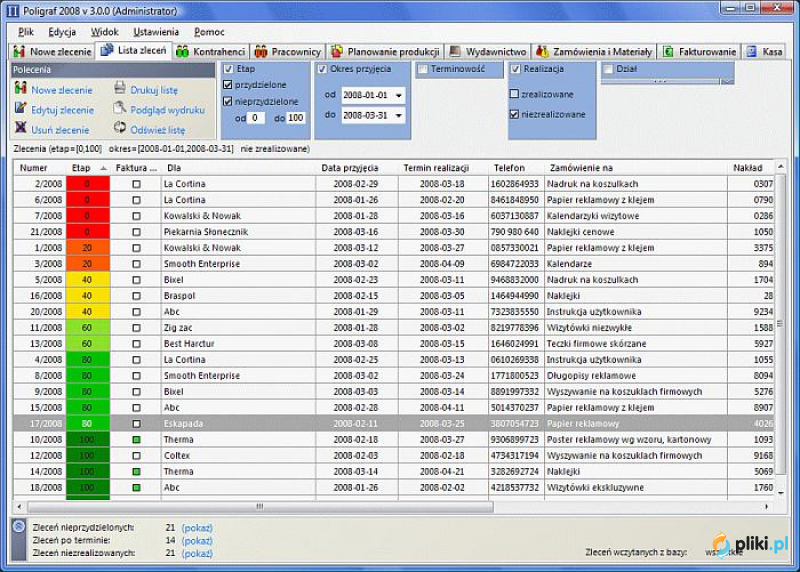Open the Widok menu
This screenshot has height=572, width=800.
pos(105,32)
